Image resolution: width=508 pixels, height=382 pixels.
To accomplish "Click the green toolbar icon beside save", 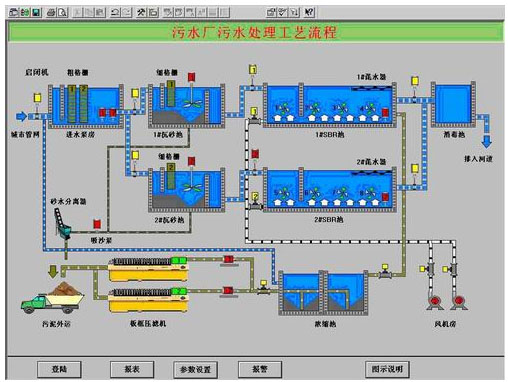I will coord(25,12).
